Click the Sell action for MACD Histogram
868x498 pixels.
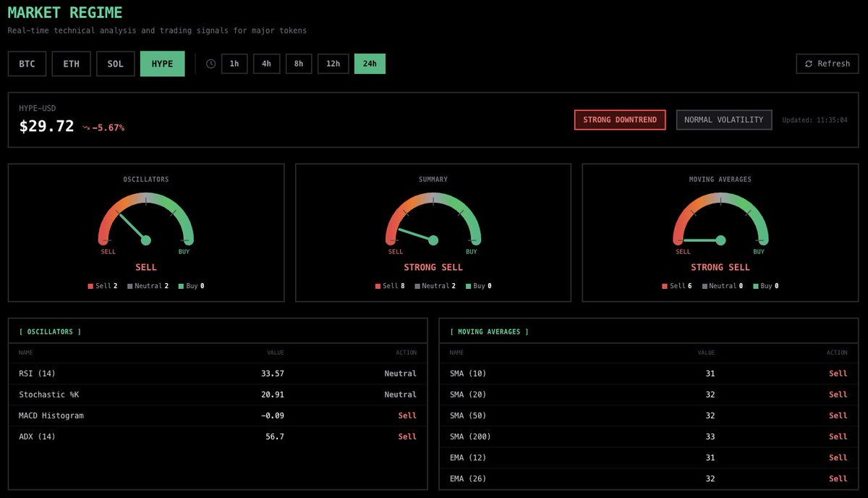407,415
